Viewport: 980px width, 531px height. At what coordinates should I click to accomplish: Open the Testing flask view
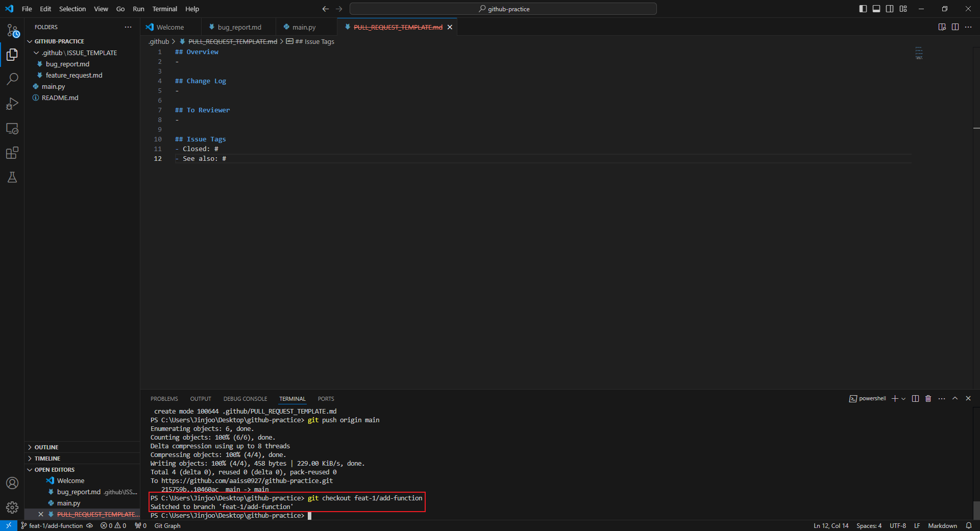coord(12,177)
